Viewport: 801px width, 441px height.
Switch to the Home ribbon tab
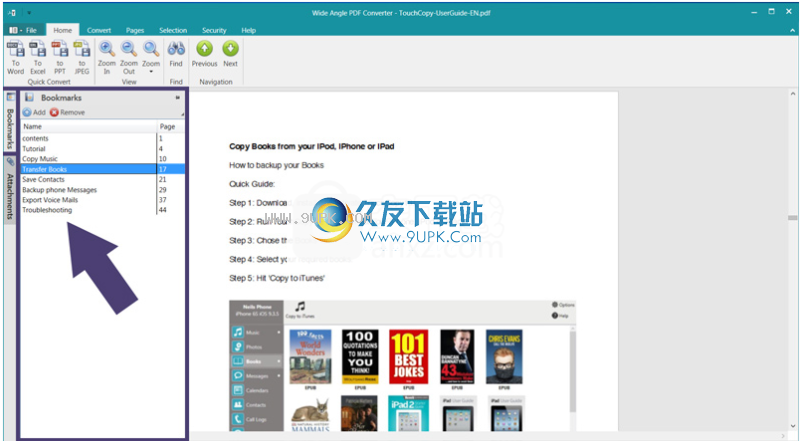(63, 30)
